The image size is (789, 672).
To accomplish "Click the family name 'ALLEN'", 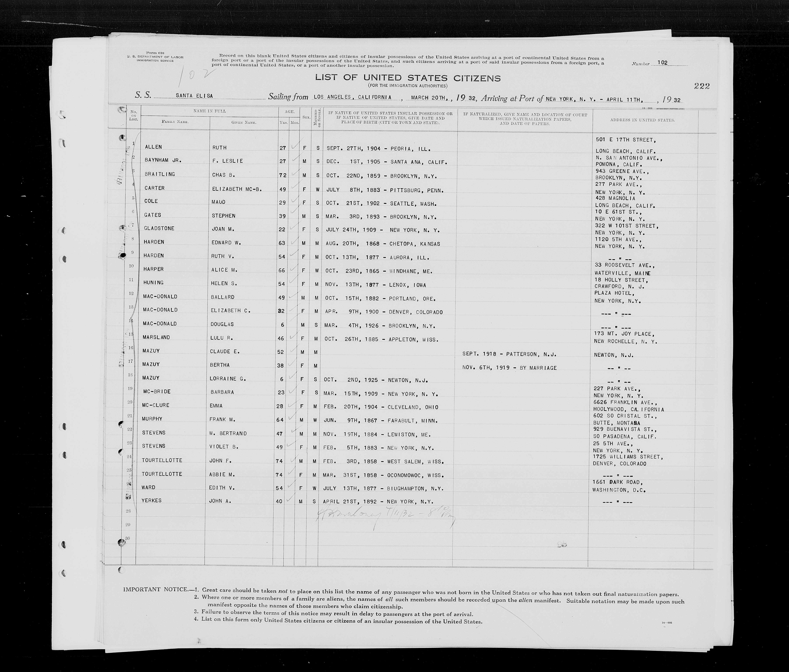I will point(153,147).
